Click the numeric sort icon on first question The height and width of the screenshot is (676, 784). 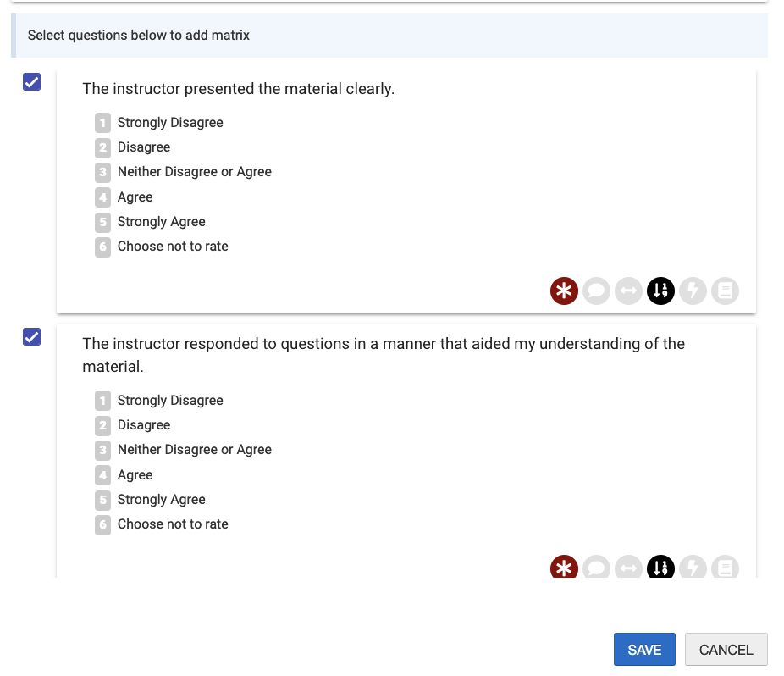click(660, 291)
